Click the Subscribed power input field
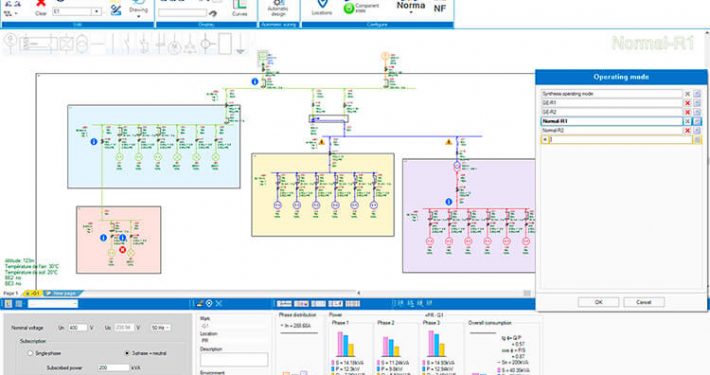 tap(114, 368)
